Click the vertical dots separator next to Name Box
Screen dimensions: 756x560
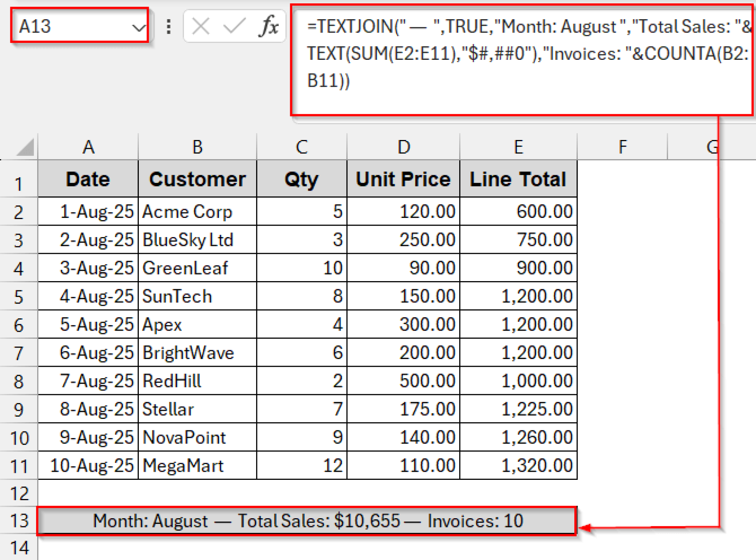[x=168, y=26]
